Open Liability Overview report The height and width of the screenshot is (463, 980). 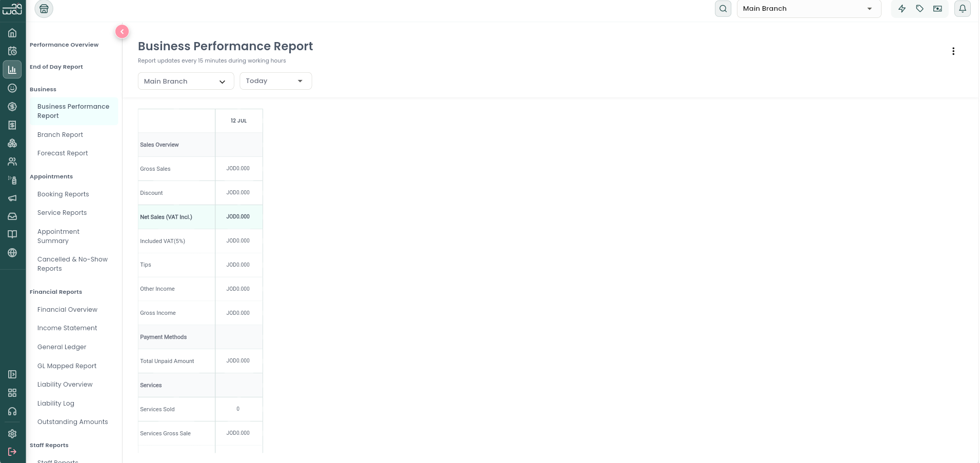click(65, 385)
